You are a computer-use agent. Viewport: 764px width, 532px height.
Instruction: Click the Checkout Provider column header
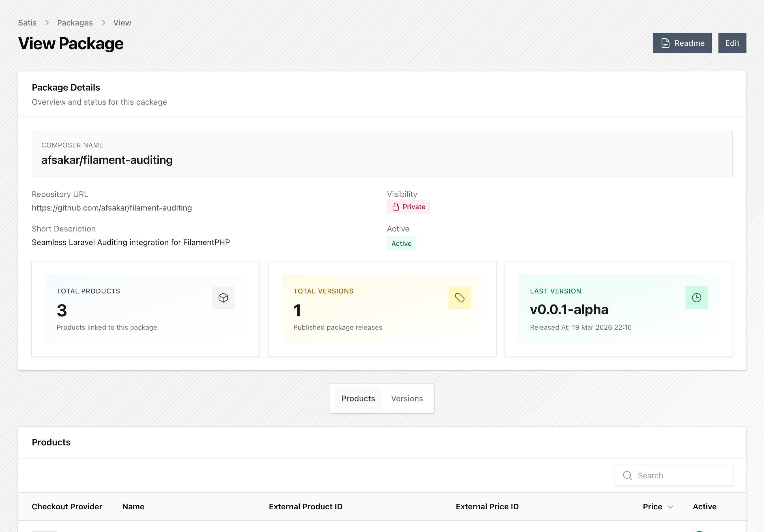tap(67, 507)
